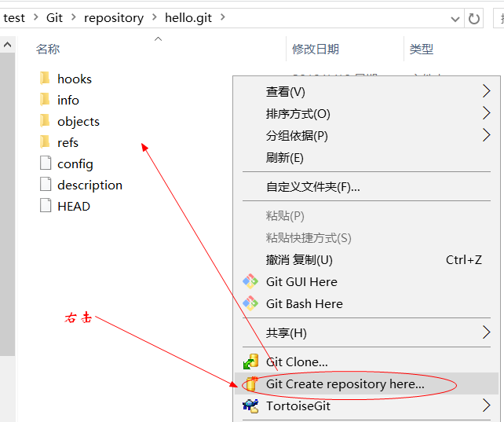Select Git Clone... menu entry
The image size is (504, 422).
click(367, 361)
